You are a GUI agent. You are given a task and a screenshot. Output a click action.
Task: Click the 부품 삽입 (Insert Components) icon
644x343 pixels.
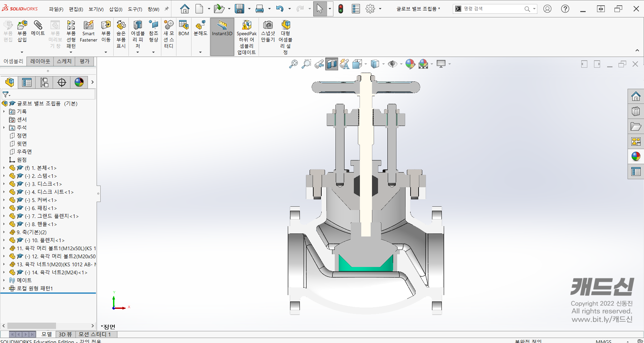[x=22, y=25]
